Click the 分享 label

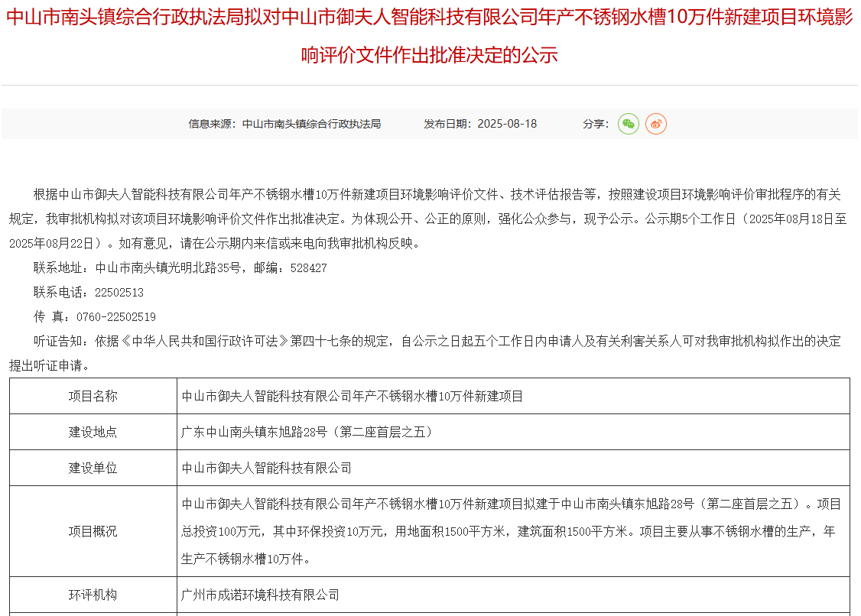tap(595, 124)
